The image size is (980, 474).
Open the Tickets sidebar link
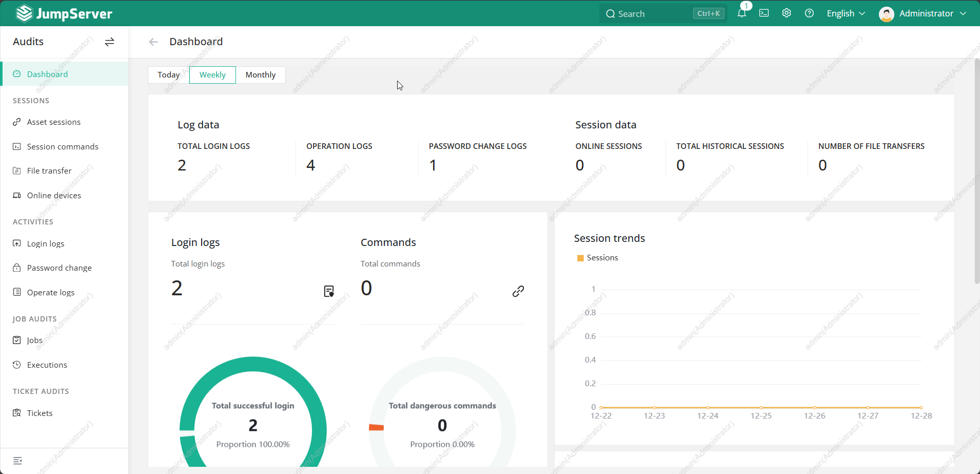40,413
